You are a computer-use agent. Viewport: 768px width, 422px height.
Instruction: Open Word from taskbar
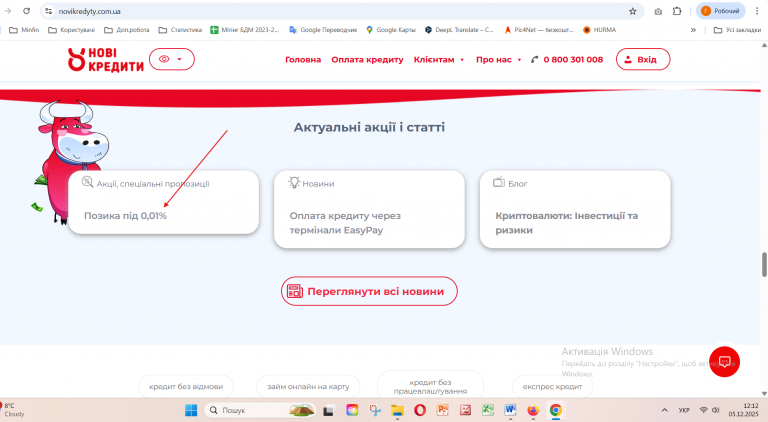tap(510, 410)
